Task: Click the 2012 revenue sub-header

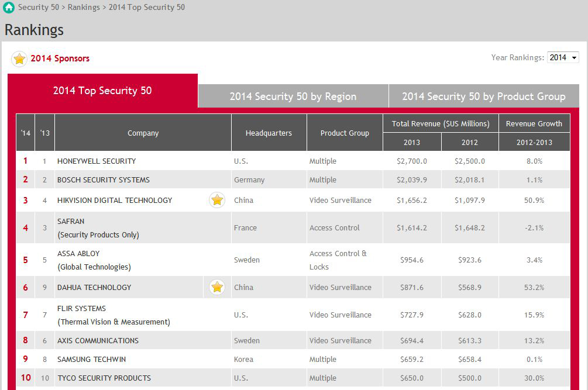Action: 469,142
